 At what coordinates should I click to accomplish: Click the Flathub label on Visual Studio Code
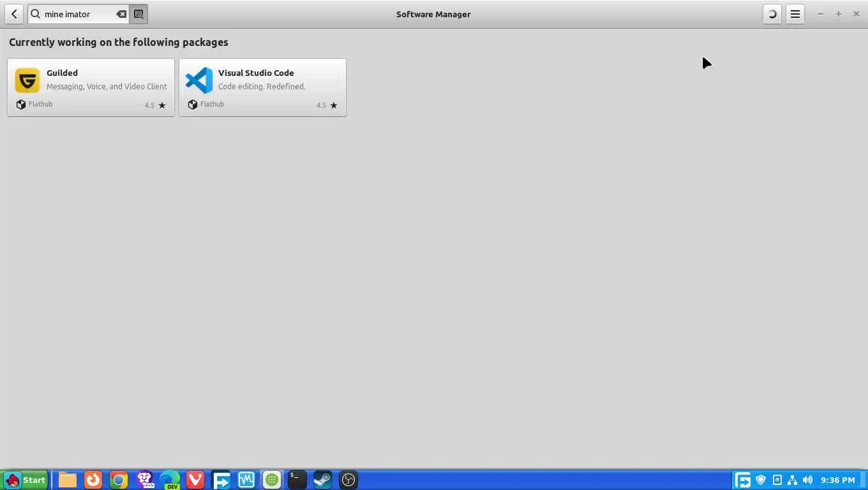(x=212, y=104)
